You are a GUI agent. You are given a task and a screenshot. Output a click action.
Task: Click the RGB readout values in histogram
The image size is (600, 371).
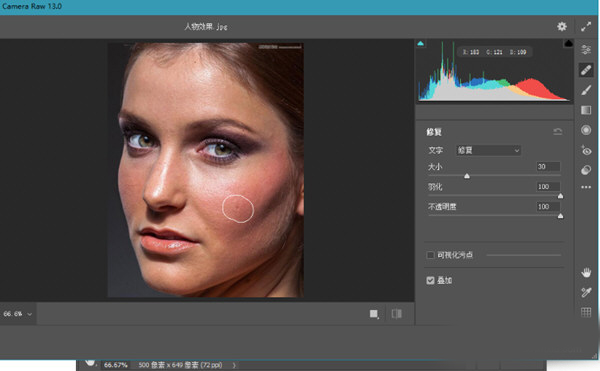[494, 52]
